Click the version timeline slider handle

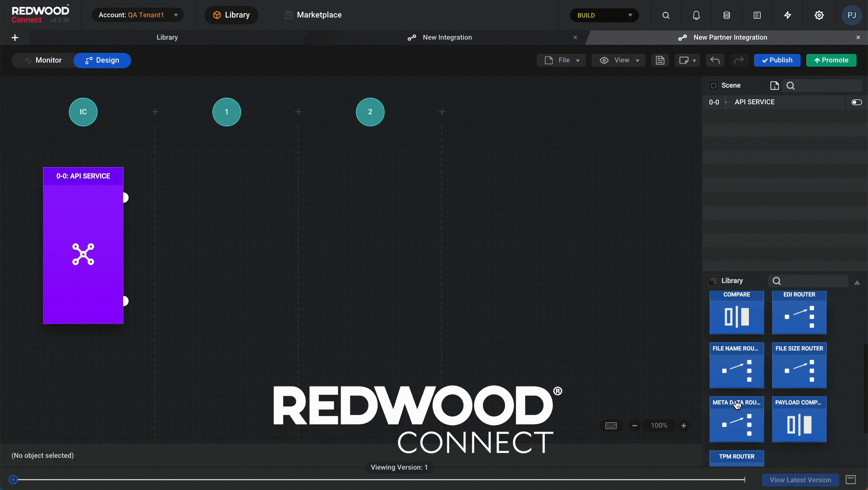[x=13, y=479]
